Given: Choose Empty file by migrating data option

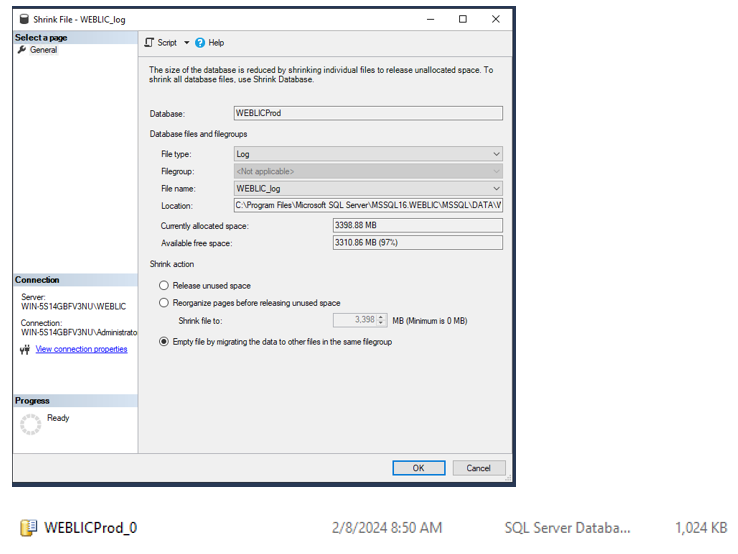Looking at the screenshot, I should [x=164, y=342].
